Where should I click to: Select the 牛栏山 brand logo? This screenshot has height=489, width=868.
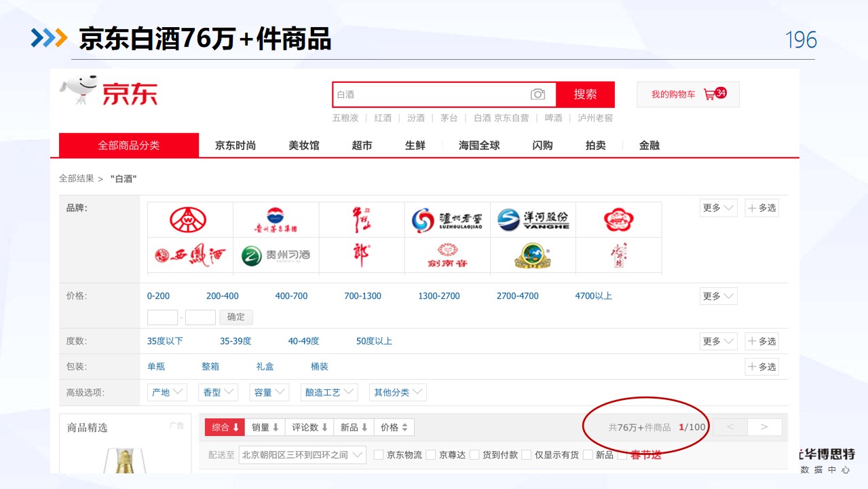tap(361, 220)
